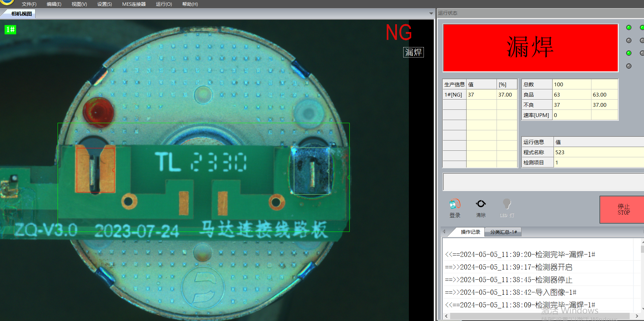Click the bottom gray status indicator light
Image resolution: width=644 pixels, height=321 pixels.
tap(629, 66)
